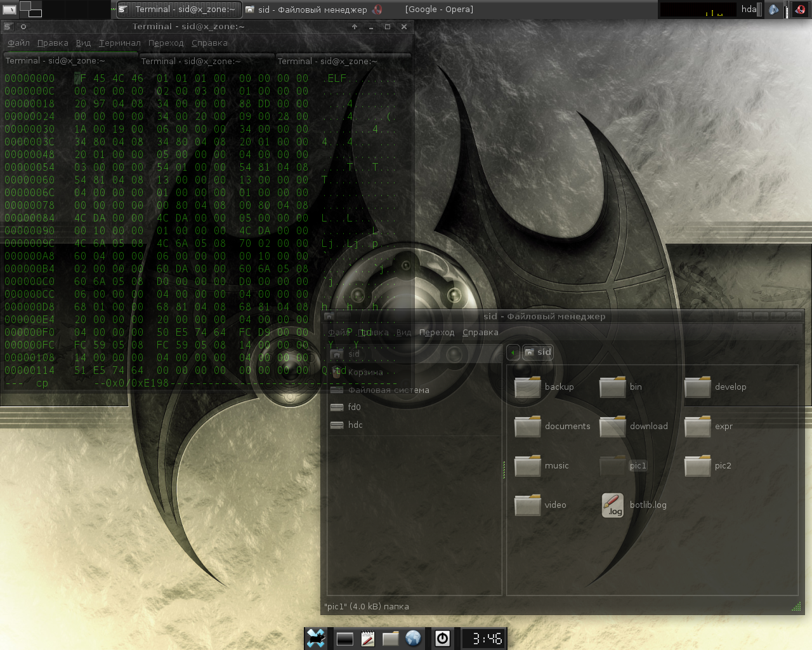Select the second terminal tab
This screenshot has height=650, width=812.
206,61
